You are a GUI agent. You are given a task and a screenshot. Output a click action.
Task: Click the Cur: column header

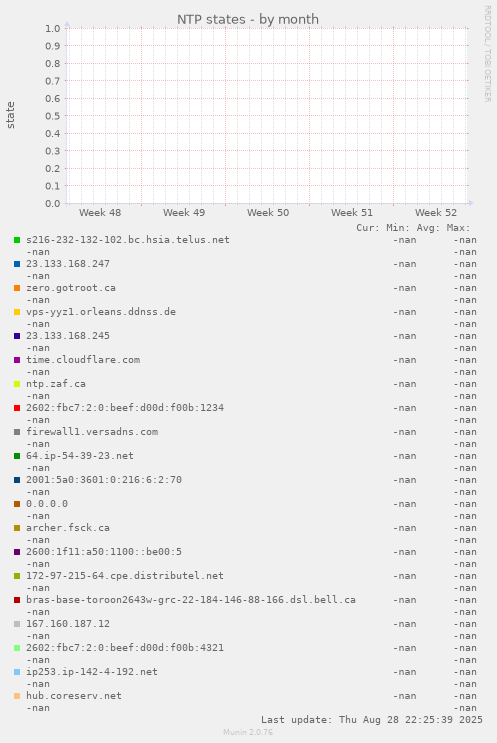(x=368, y=228)
